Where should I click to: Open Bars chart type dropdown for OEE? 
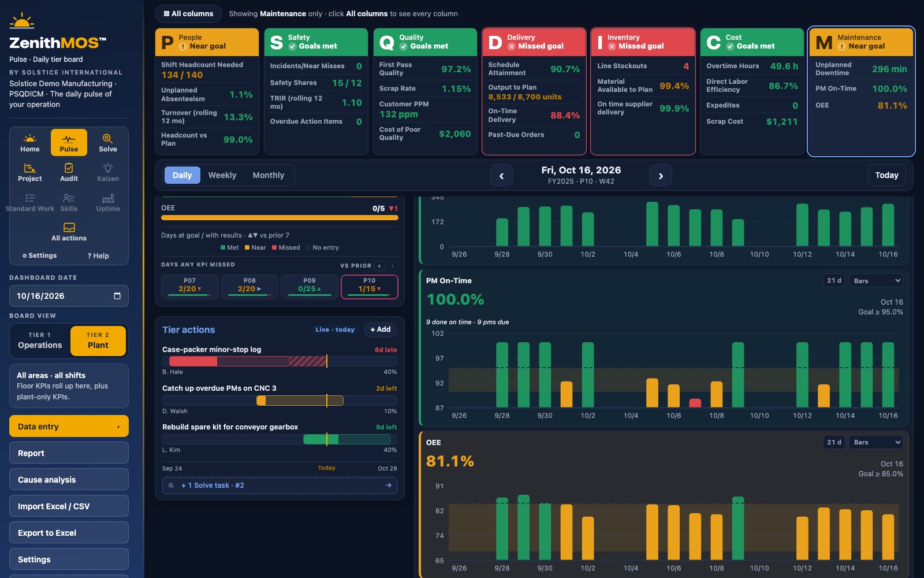(877, 442)
